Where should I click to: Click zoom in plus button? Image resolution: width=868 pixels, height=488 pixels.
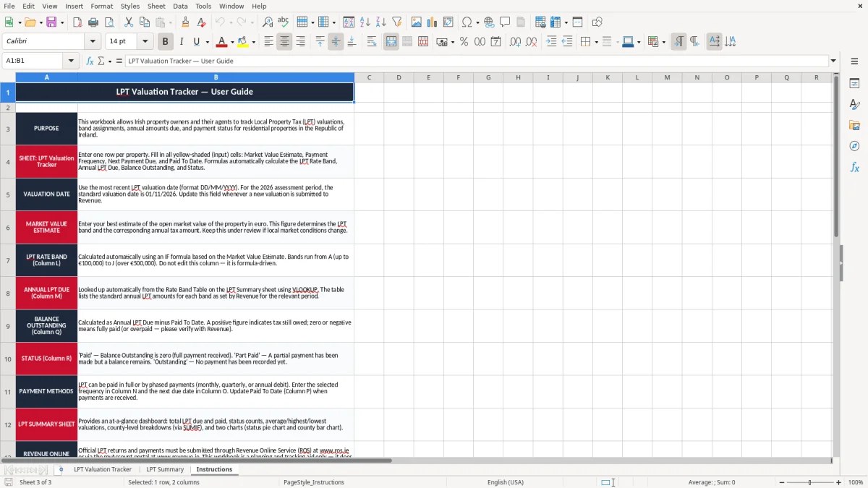[x=838, y=482]
